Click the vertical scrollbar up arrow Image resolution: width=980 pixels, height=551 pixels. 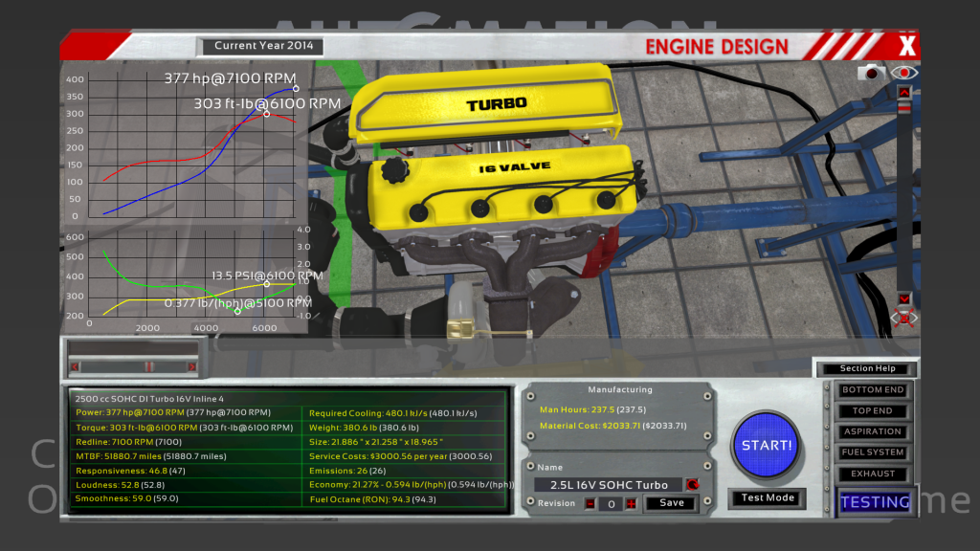tap(903, 91)
